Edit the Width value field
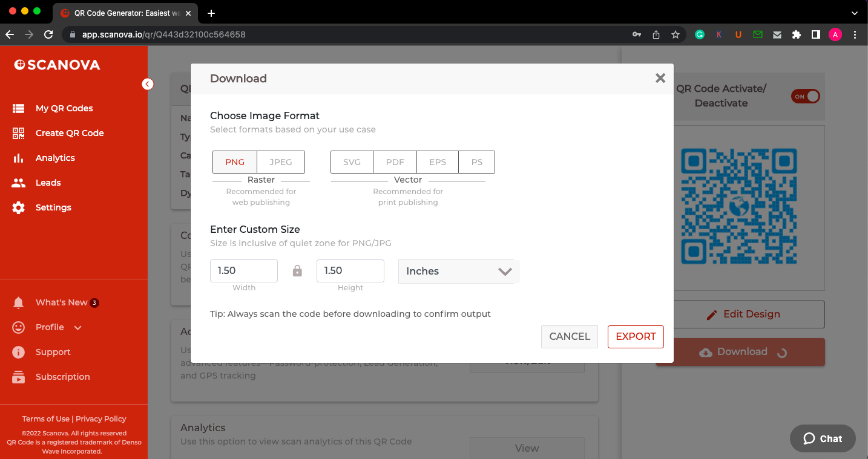 (243, 270)
